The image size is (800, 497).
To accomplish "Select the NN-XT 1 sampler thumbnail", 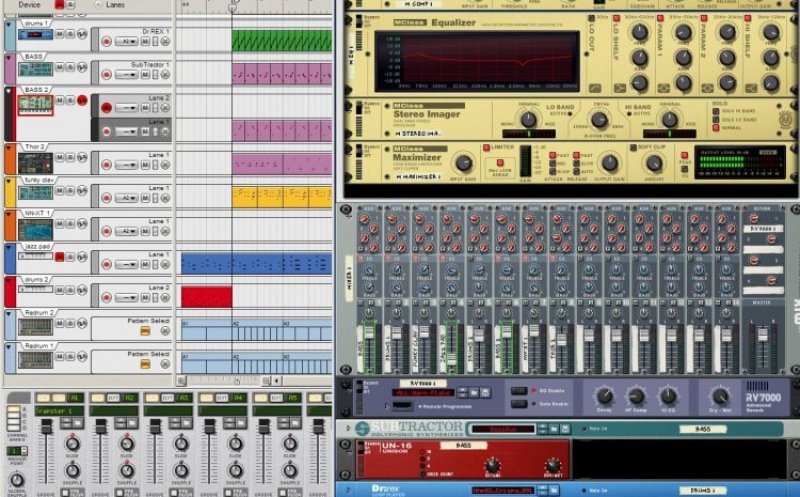I will coord(35,229).
